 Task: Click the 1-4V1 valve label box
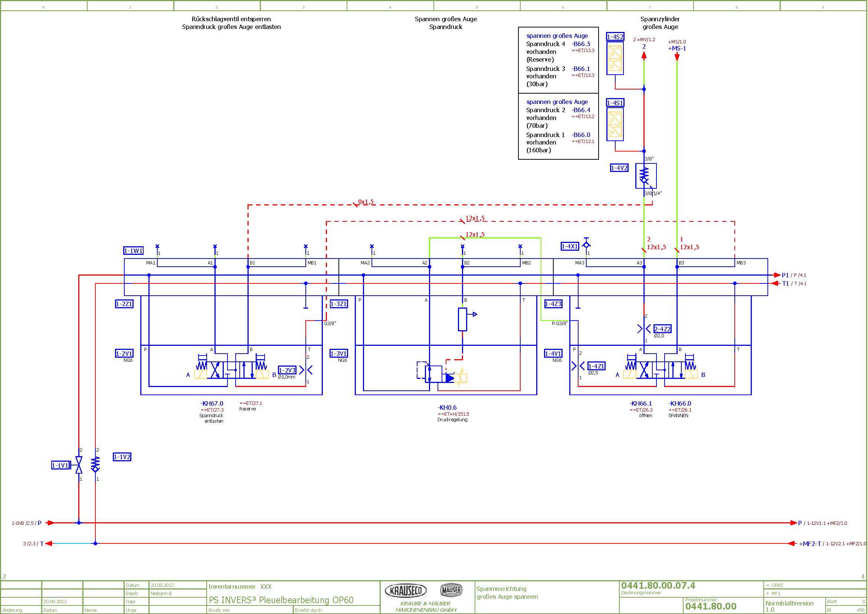[x=553, y=353]
